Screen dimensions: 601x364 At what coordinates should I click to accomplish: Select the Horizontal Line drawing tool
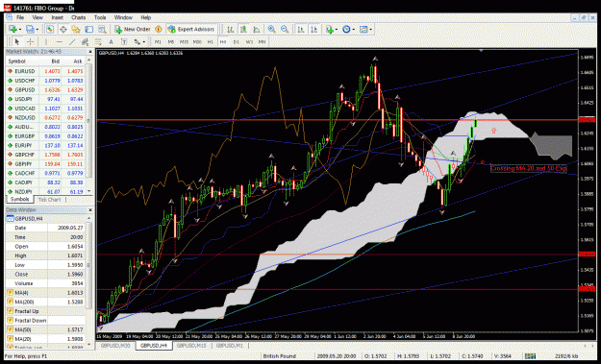point(59,41)
